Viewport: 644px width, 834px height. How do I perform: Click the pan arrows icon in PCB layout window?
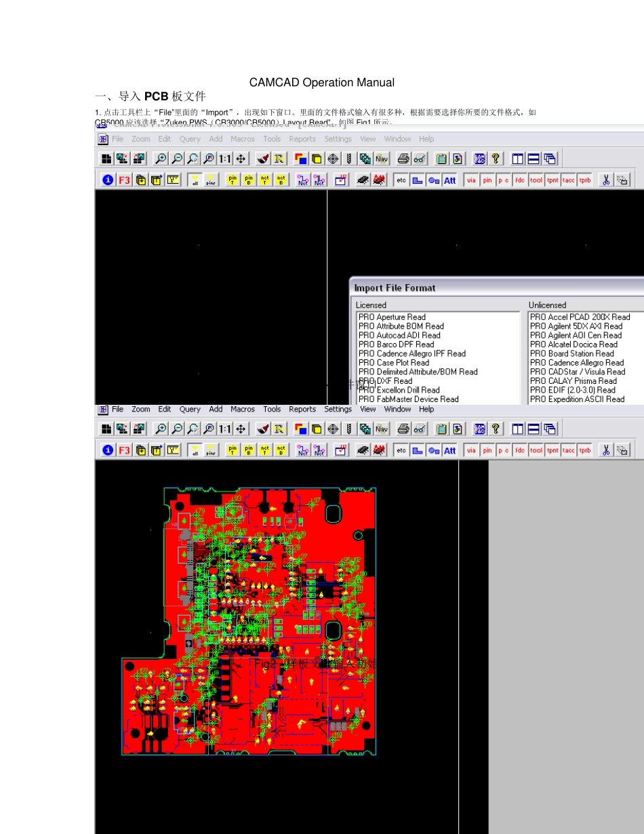(x=241, y=429)
